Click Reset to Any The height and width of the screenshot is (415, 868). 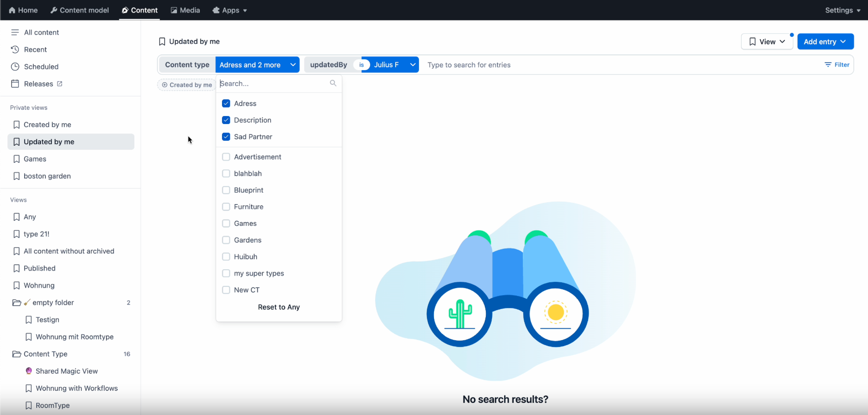279,307
